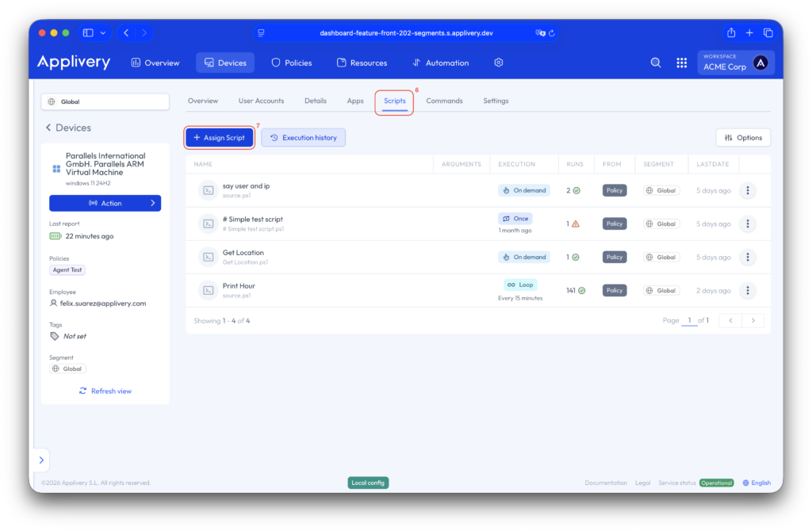The image size is (812, 531).
Task: Click the Applivery logo
Action: (x=73, y=62)
